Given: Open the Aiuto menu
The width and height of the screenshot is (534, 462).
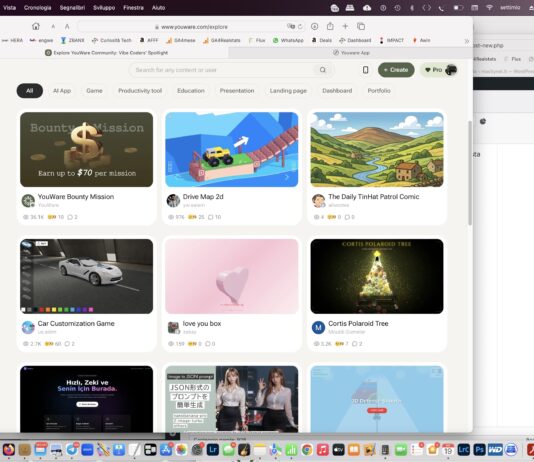Looking at the screenshot, I should click(x=158, y=7).
